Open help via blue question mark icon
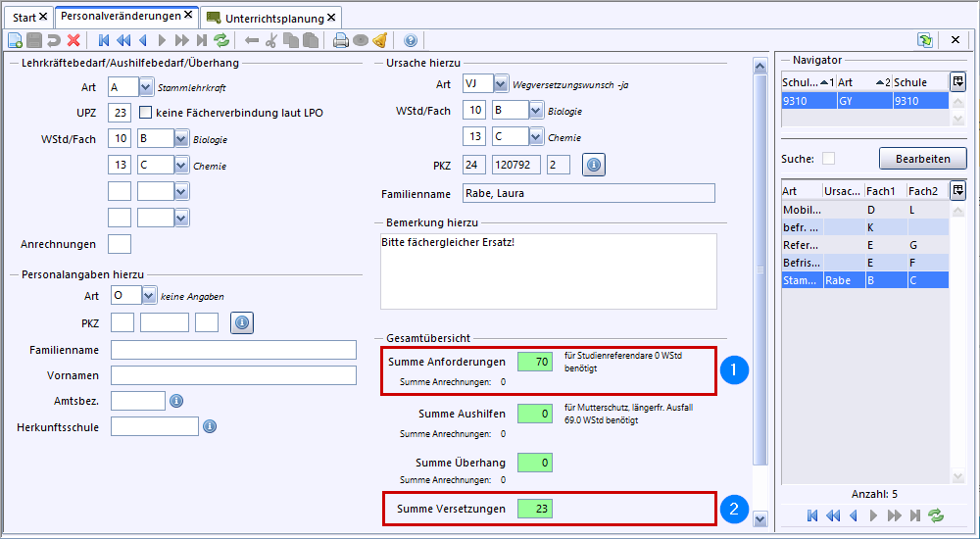Viewport: 980px width, 539px height. 411,40
